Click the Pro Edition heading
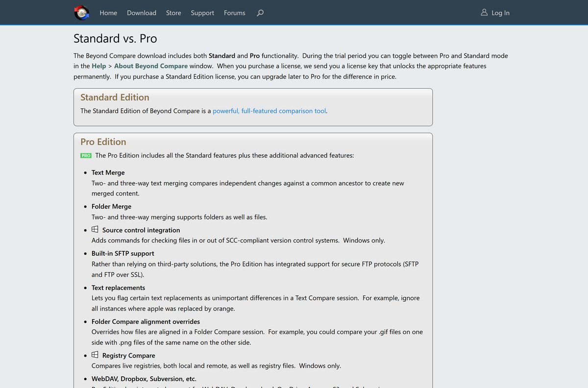Screen dimensions: 588x388 103,142
